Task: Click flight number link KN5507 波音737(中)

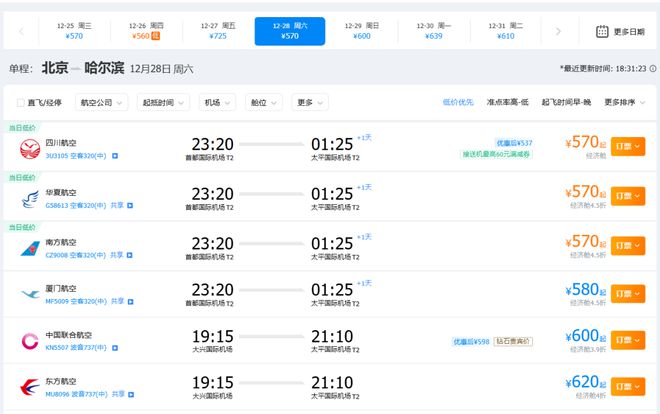Action: (76, 348)
